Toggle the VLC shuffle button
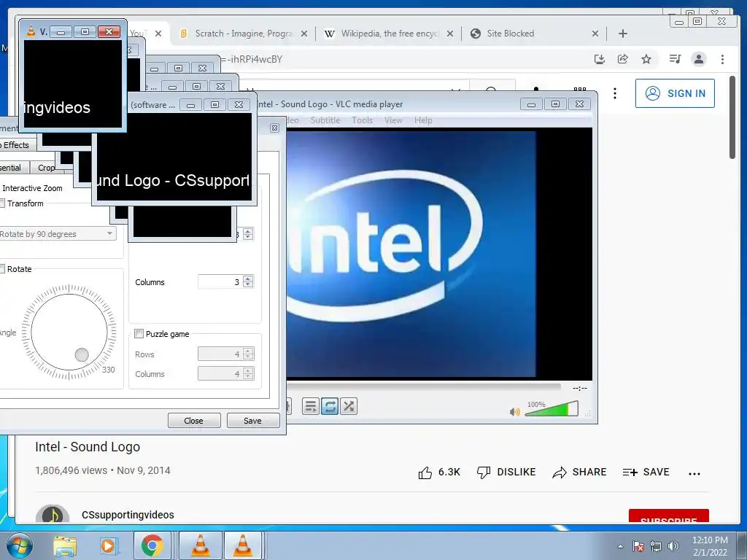Screen dimensions: 747x560 click(349, 406)
